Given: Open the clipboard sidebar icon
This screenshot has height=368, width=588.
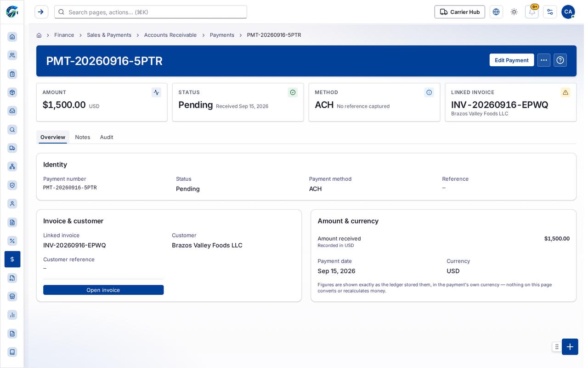Looking at the screenshot, I should pyautogui.click(x=12, y=74).
